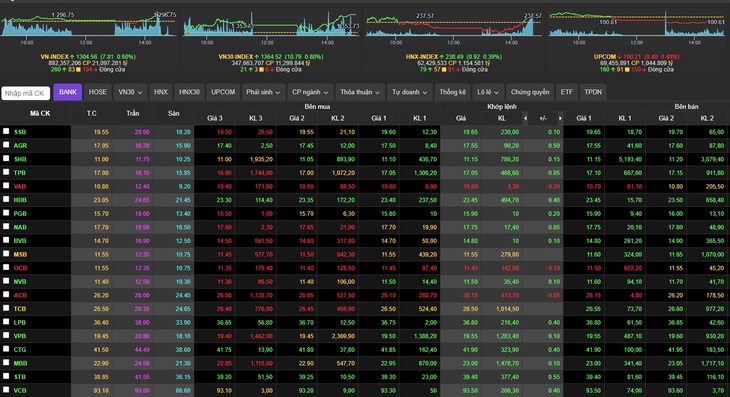Click right arrow beside +/- column
The width and height of the screenshot is (730, 397).
pos(560,118)
